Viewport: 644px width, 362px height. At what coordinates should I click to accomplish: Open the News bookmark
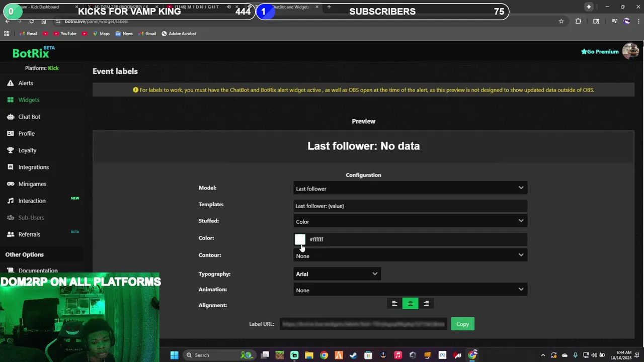click(124, 34)
